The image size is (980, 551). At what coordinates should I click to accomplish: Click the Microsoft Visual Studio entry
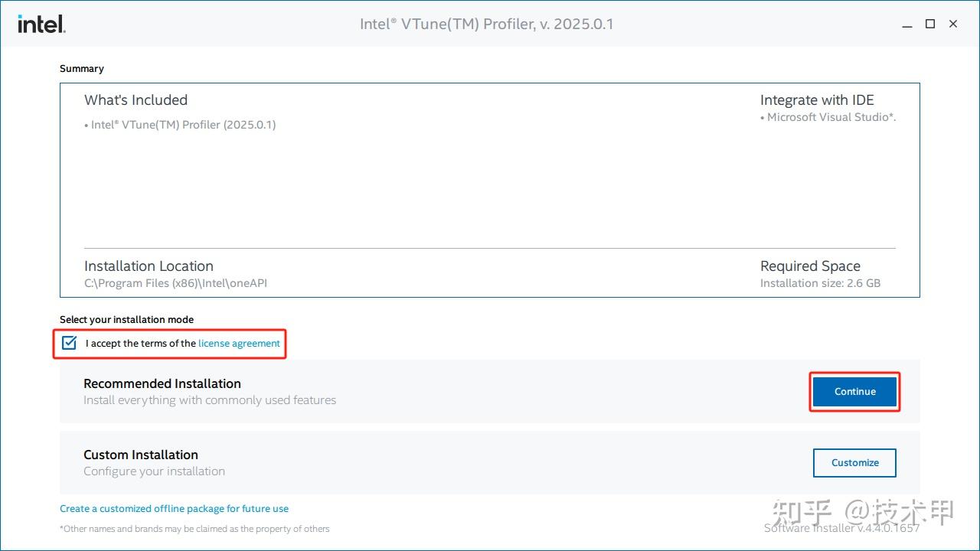coord(828,117)
